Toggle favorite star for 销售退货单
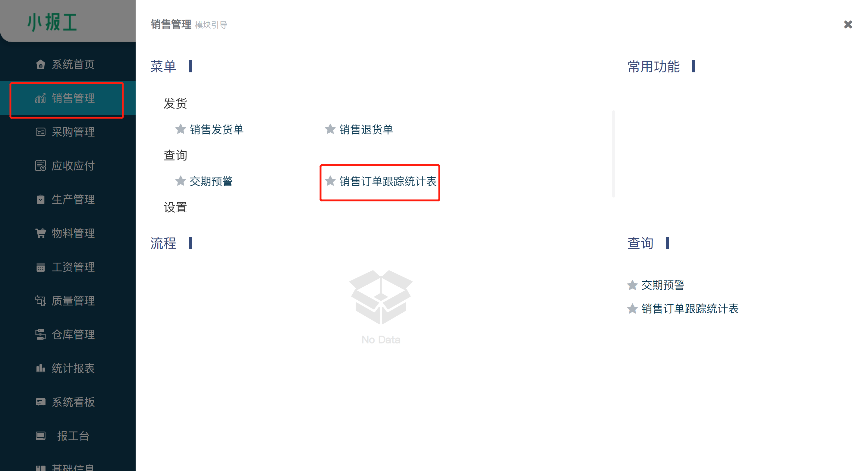 pyautogui.click(x=330, y=129)
